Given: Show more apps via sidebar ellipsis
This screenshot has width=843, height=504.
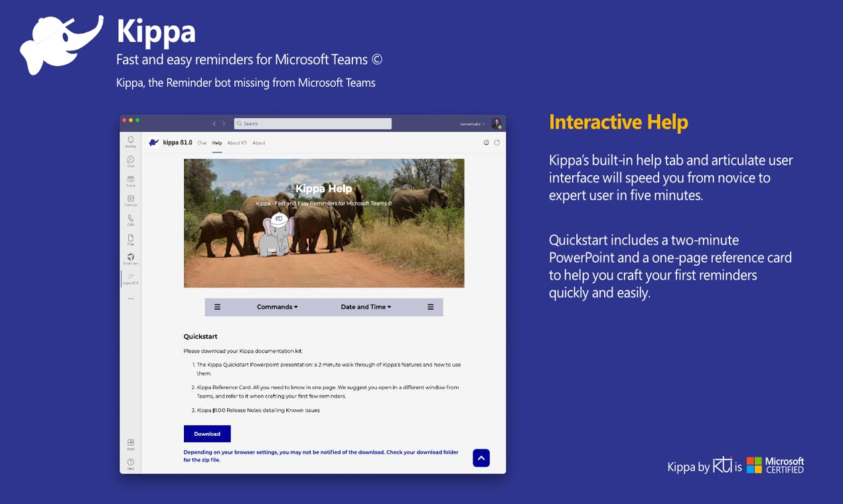Looking at the screenshot, I should coord(131,298).
